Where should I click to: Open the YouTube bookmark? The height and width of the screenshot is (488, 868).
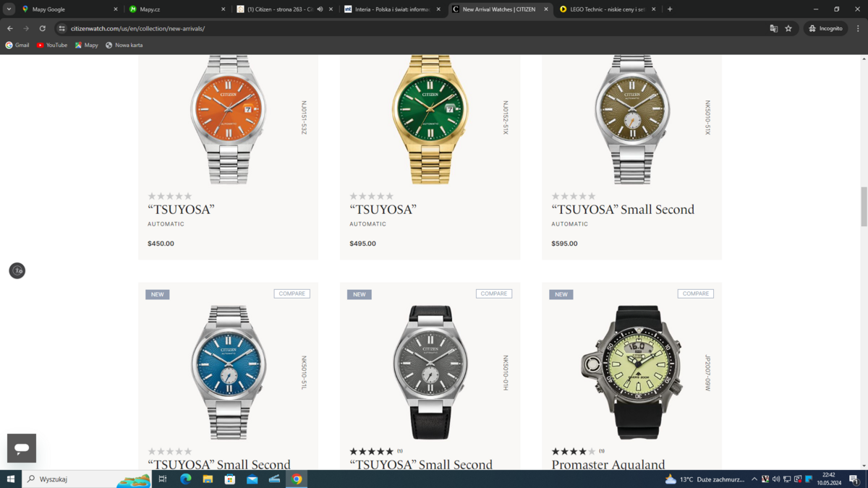point(52,45)
